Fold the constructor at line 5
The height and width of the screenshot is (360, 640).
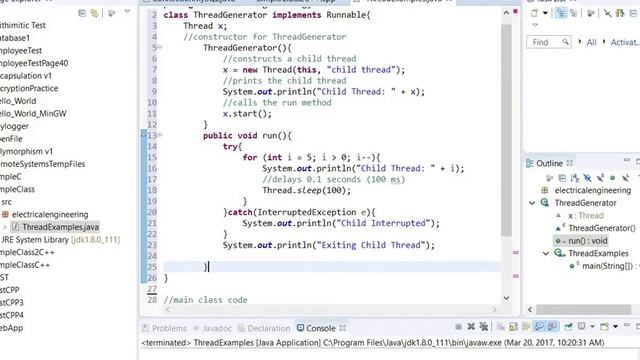(x=160, y=47)
